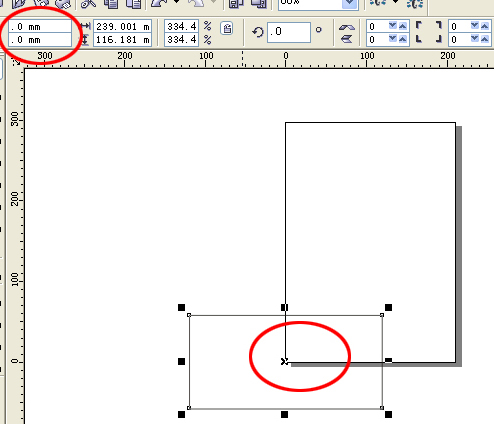Screen dimensions: 494x424
Task: Click the object height field 116.181
Action: tap(123, 40)
